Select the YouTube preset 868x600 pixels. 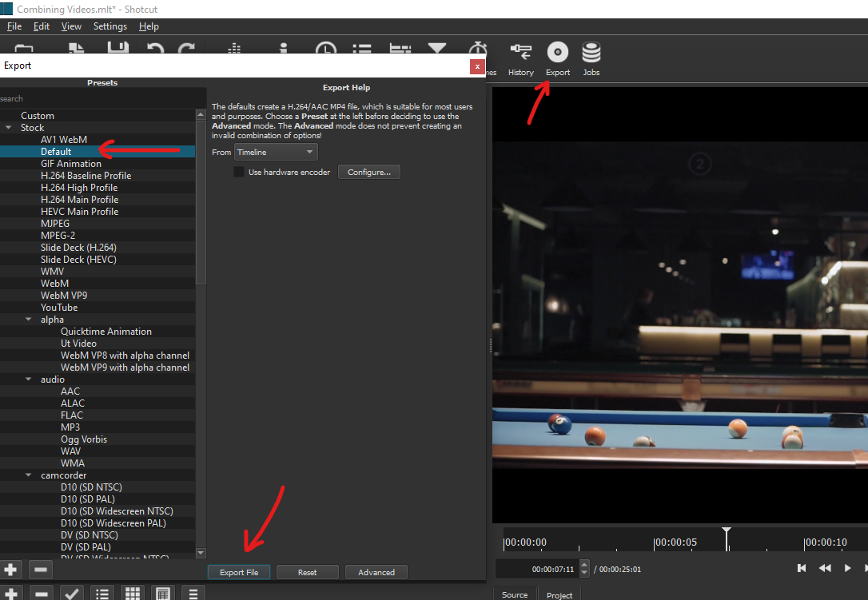(x=59, y=308)
